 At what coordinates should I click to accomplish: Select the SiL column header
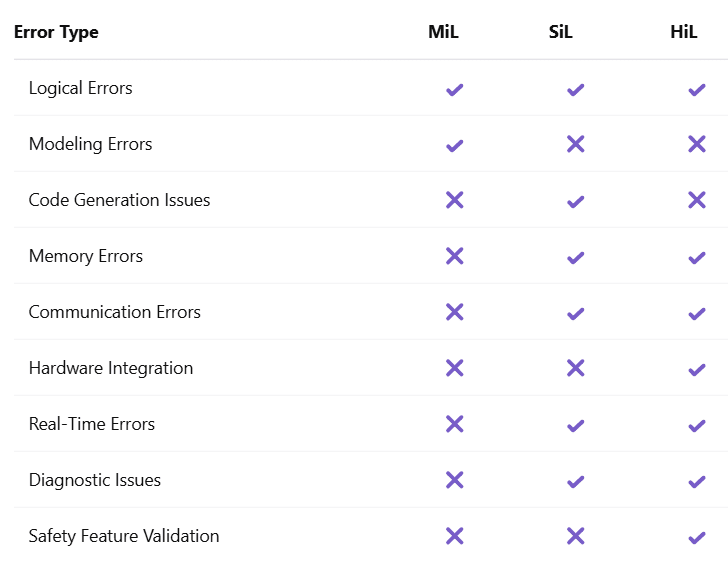click(x=561, y=32)
